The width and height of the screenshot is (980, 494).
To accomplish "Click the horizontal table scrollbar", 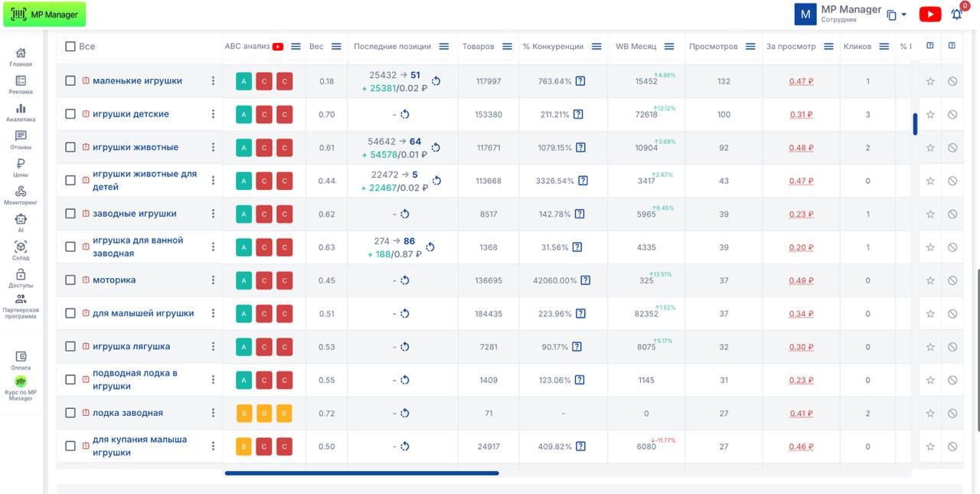I will [361, 473].
